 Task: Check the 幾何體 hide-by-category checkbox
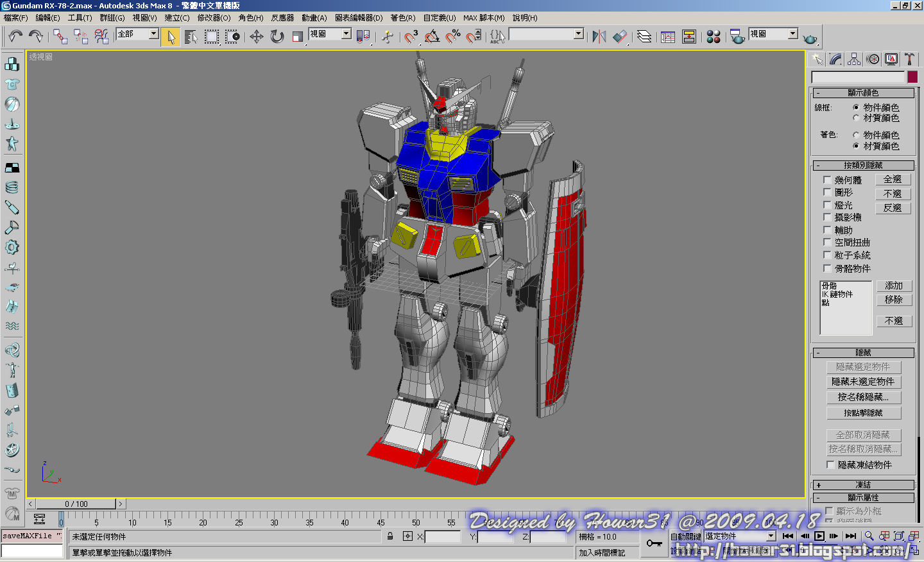(828, 180)
